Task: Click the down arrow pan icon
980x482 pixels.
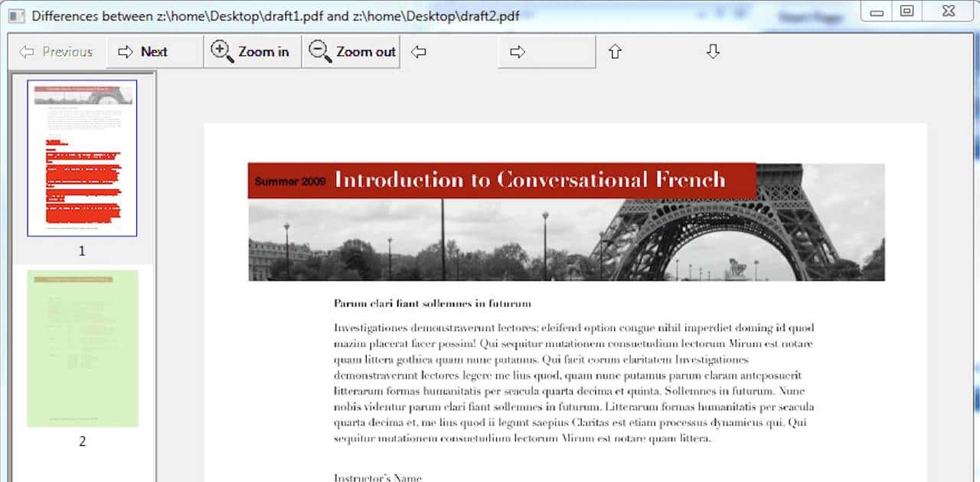Action: pos(713,52)
